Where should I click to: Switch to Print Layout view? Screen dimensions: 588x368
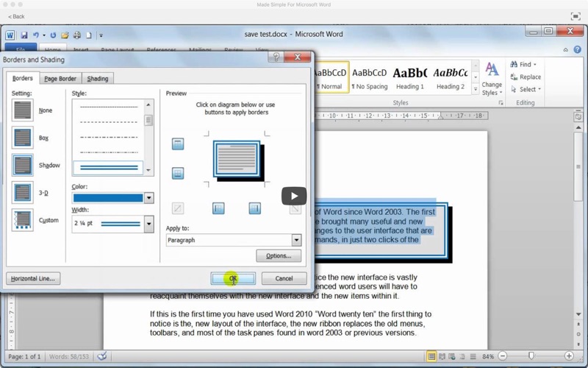coord(431,356)
